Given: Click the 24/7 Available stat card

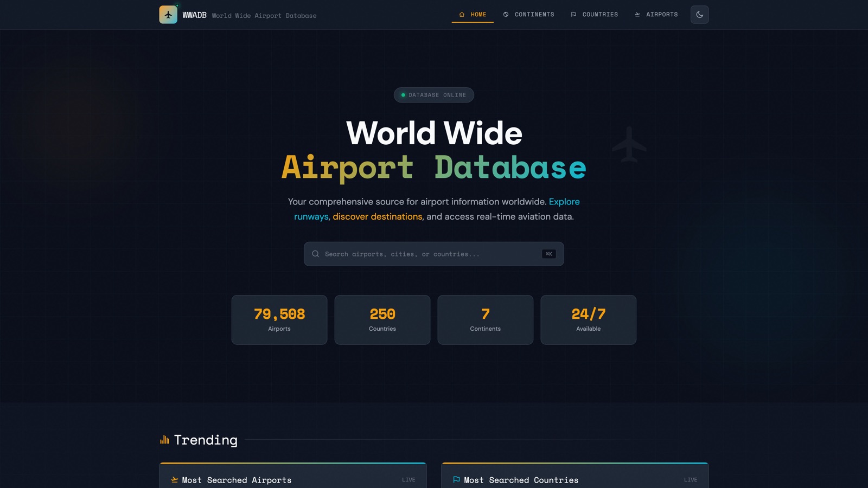Looking at the screenshot, I should 589,320.
